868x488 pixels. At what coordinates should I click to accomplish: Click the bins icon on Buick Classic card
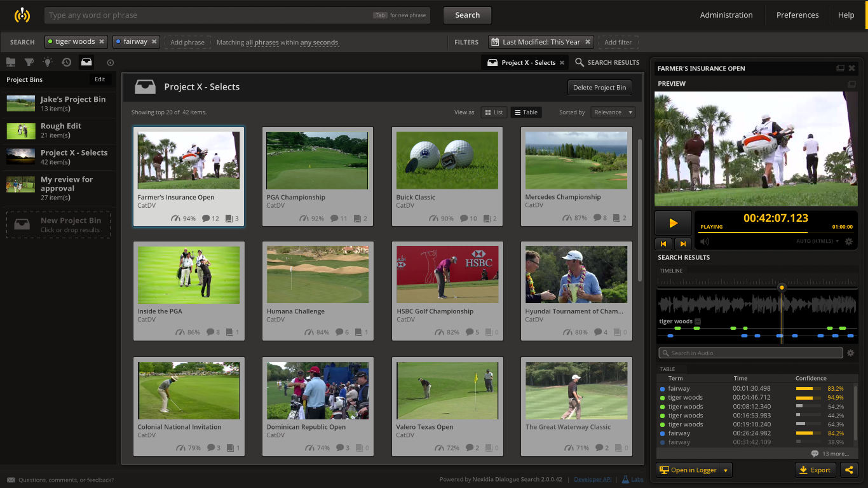(x=487, y=219)
